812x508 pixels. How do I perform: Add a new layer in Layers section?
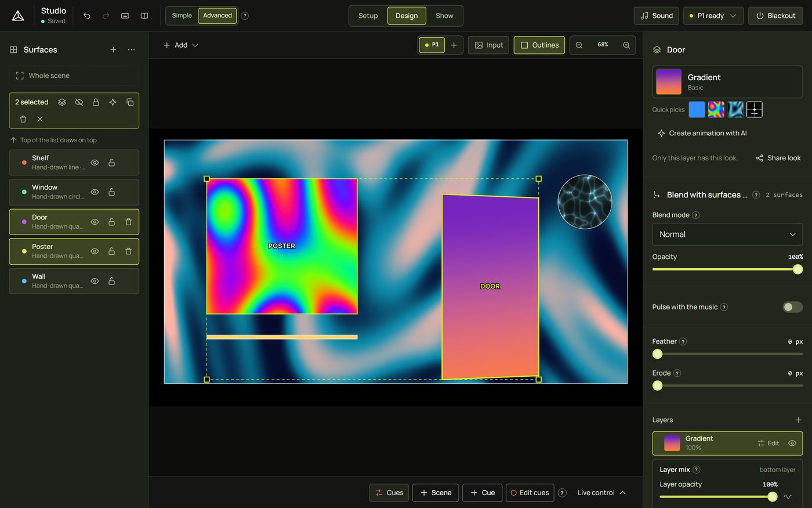click(x=798, y=420)
